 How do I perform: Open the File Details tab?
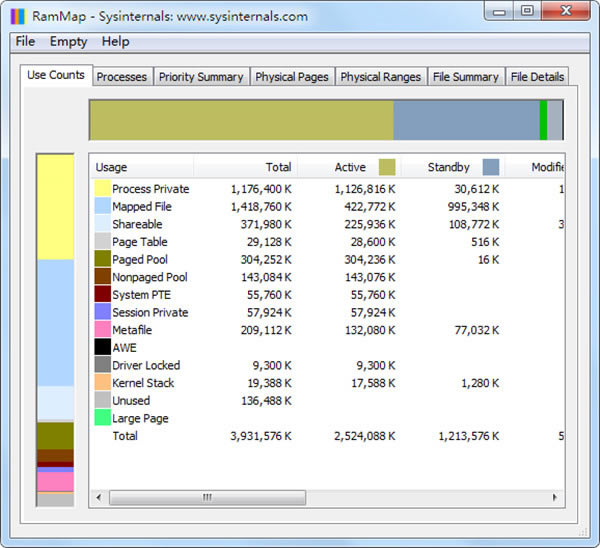click(x=537, y=77)
